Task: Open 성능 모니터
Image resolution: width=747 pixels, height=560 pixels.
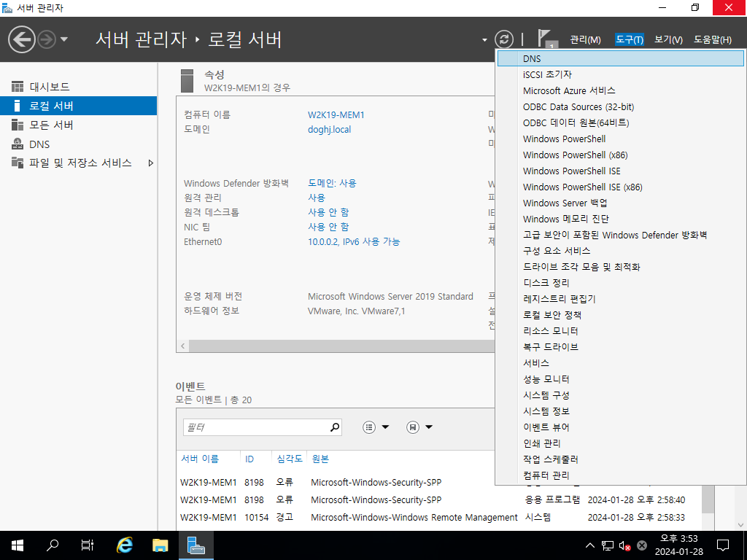Action: click(620, 379)
